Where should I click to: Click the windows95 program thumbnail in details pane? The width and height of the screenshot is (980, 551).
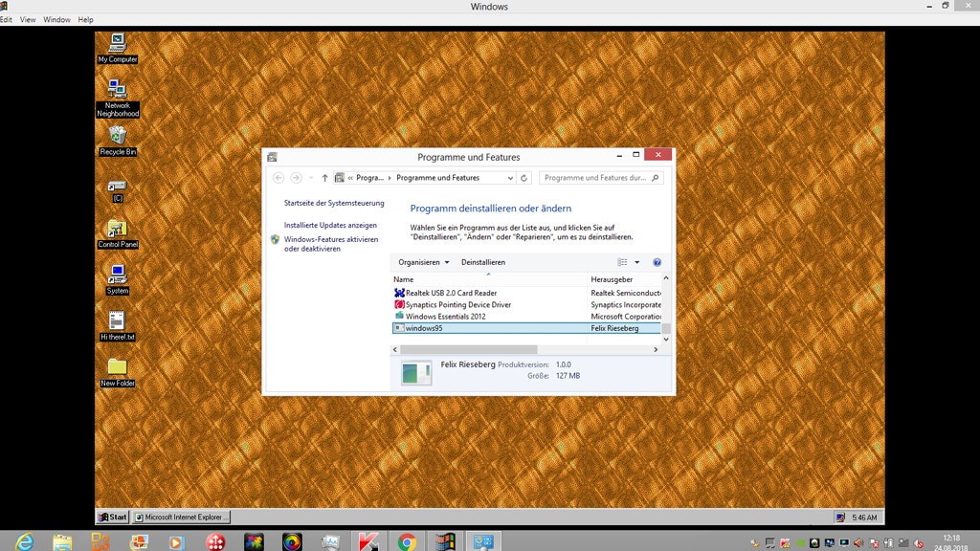pyautogui.click(x=416, y=373)
